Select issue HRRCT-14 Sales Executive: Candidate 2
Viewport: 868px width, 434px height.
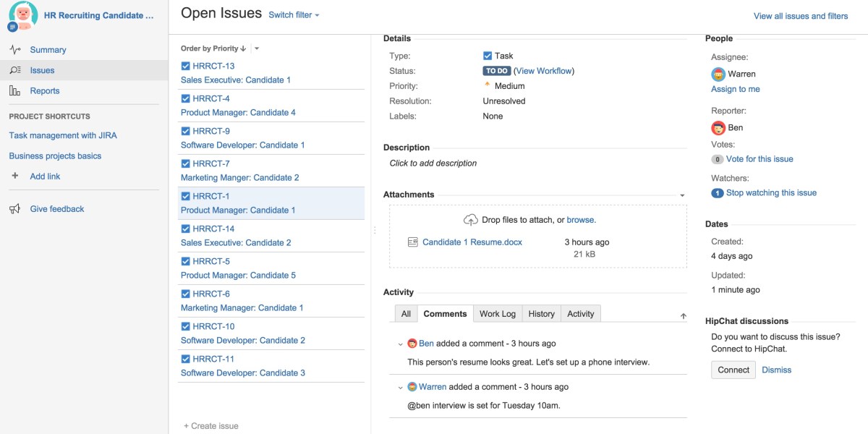click(x=236, y=243)
